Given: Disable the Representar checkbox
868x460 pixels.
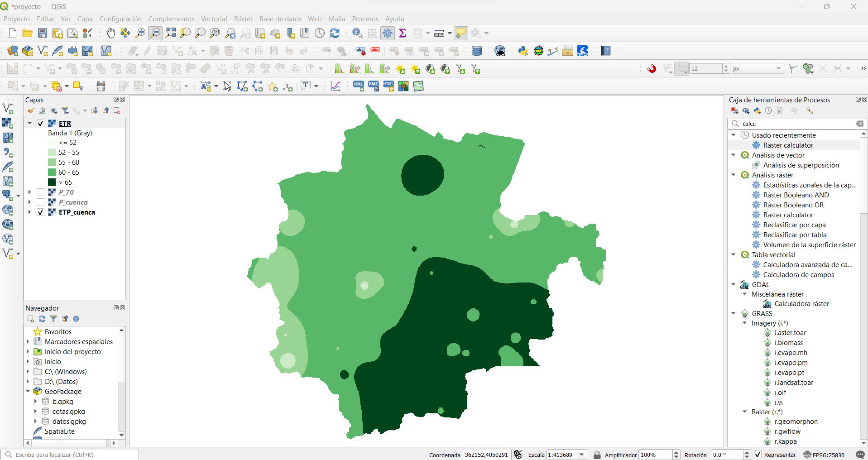Looking at the screenshot, I should coord(758,455).
